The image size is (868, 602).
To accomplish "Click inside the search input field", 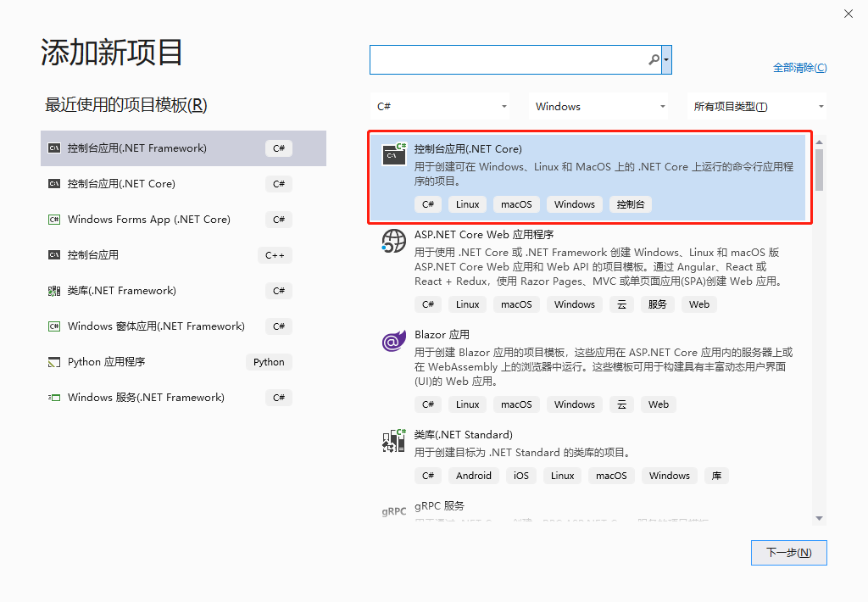I will pyautogui.click(x=509, y=59).
